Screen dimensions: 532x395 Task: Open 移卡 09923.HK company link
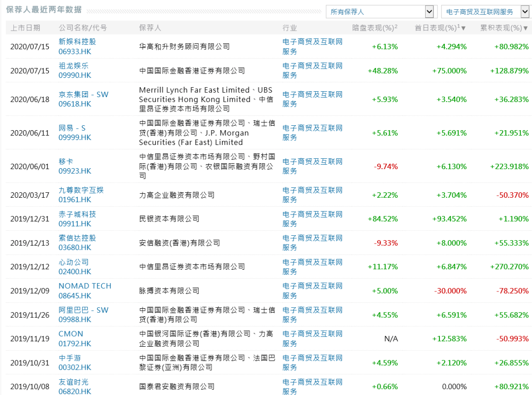[75, 166]
